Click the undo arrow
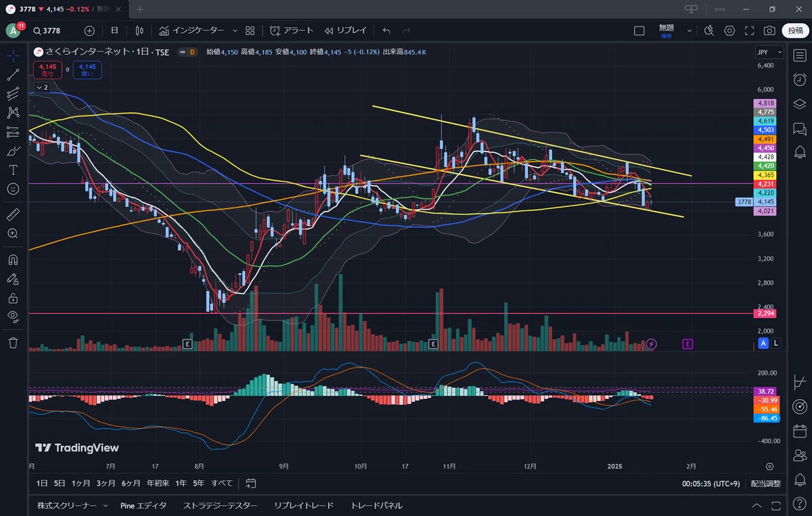This screenshot has height=516, width=812. tap(386, 30)
